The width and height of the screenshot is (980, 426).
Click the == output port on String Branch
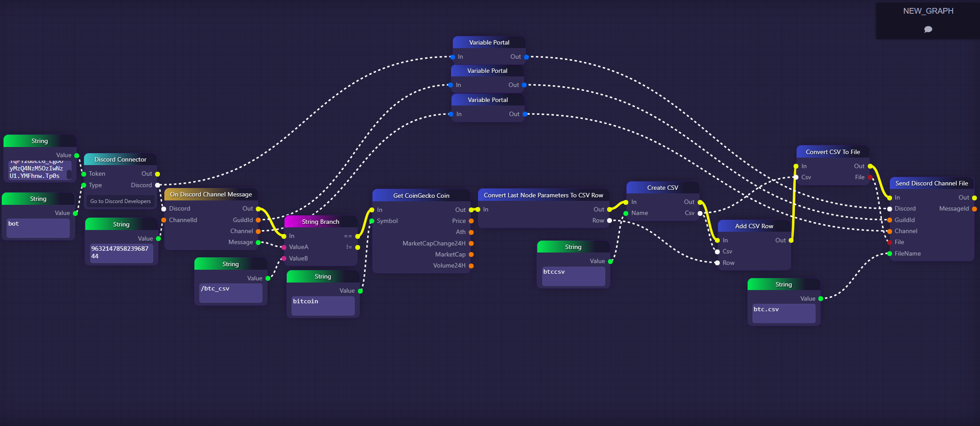pyautogui.click(x=357, y=236)
